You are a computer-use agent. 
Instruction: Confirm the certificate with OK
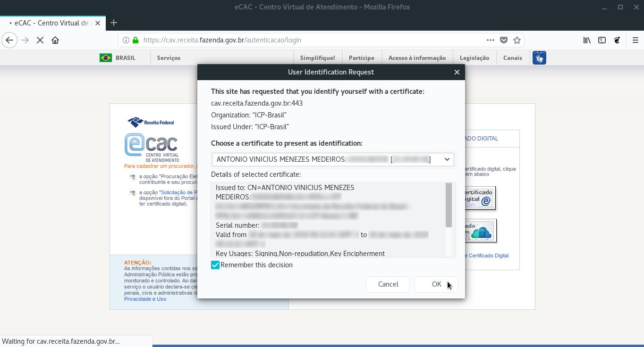tap(436, 284)
